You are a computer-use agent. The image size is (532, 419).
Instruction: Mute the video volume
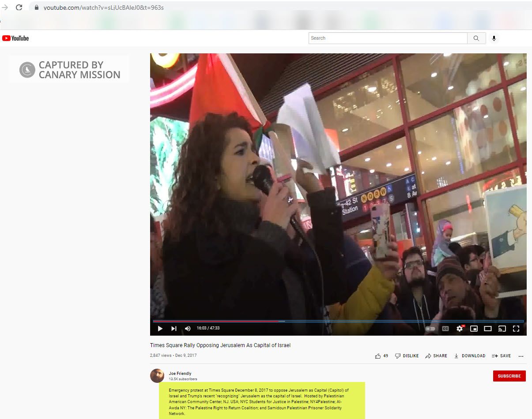[188, 329]
